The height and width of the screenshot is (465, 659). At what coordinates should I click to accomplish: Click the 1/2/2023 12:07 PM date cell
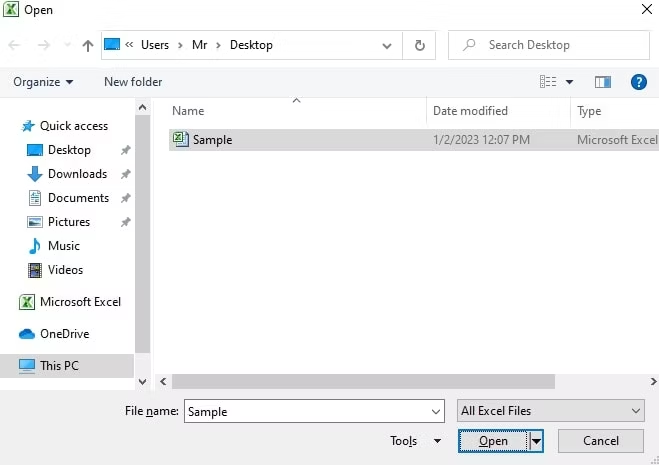pyautogui.click(x=481, y=140)
